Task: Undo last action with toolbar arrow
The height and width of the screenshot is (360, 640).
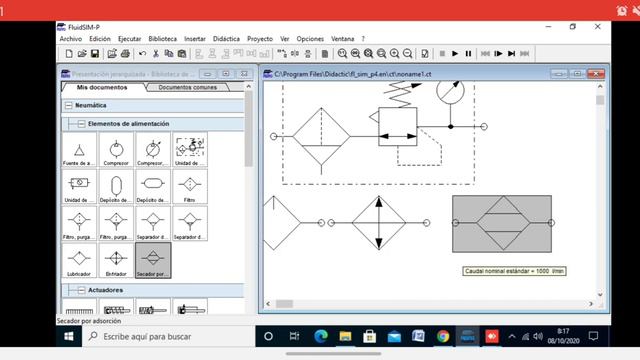Action: pyautogui.click(x=142, y=53)
